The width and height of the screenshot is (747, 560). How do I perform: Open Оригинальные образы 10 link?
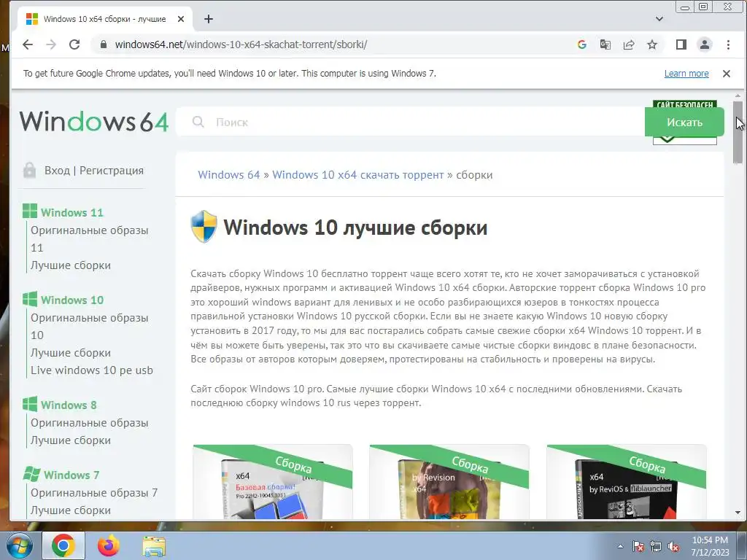(x=90, y=326)
